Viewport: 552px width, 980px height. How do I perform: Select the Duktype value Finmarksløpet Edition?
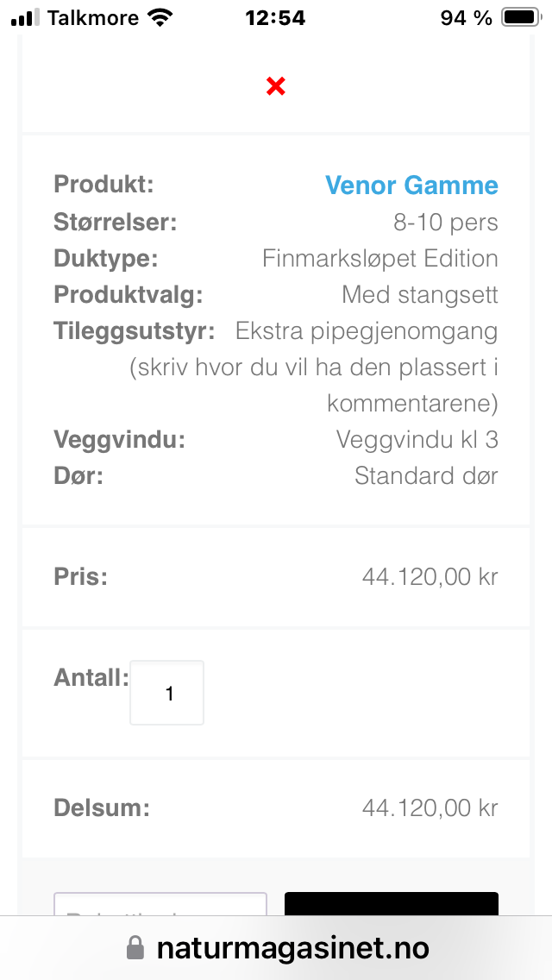click(380, 258)
